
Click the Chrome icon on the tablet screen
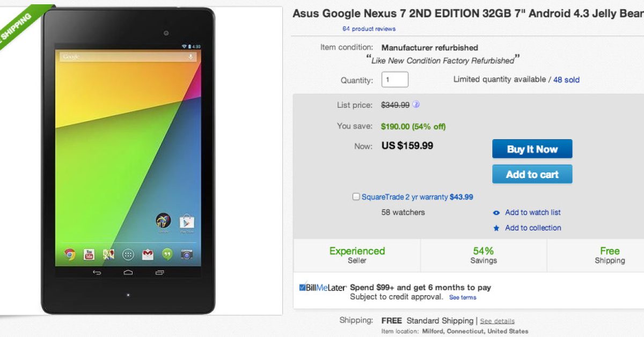point(70,254)
